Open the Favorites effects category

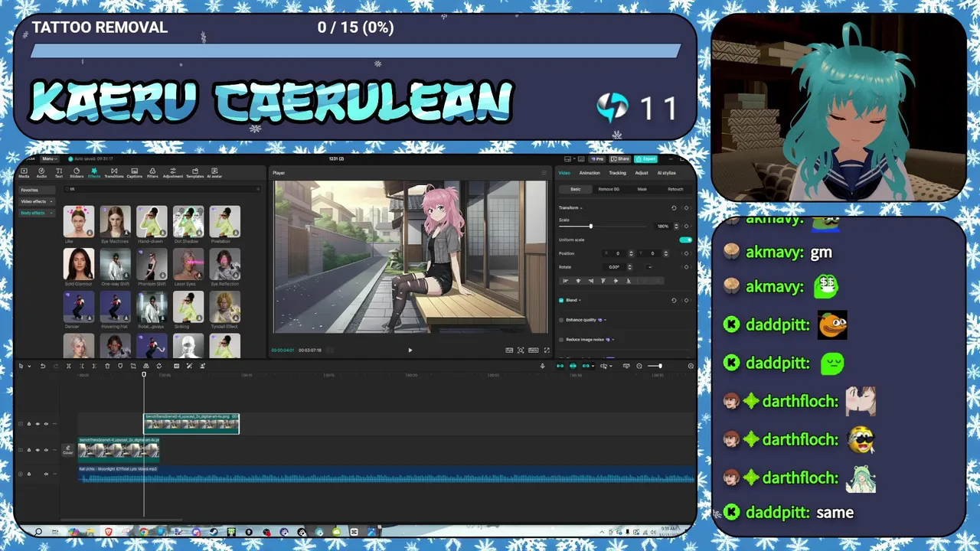pos(37,190)
